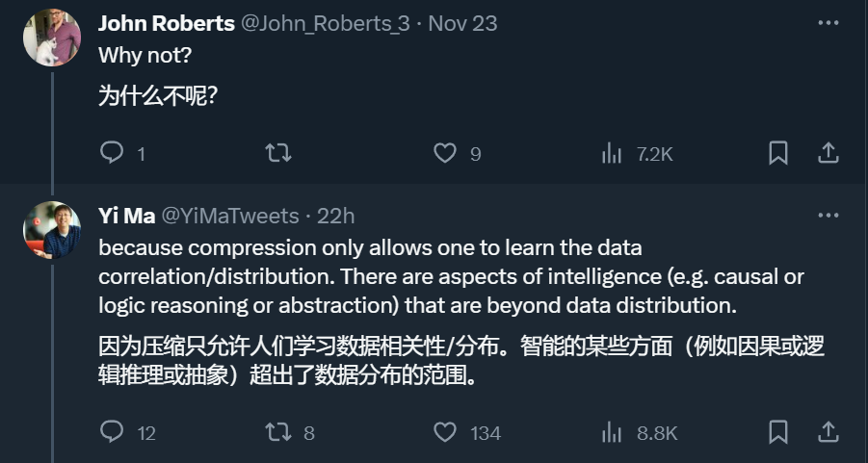Image resolution: width=868 pixels, height=463 pixels.
Task: View analytics showing 7.2K views
Action: (x=637, y=154)
